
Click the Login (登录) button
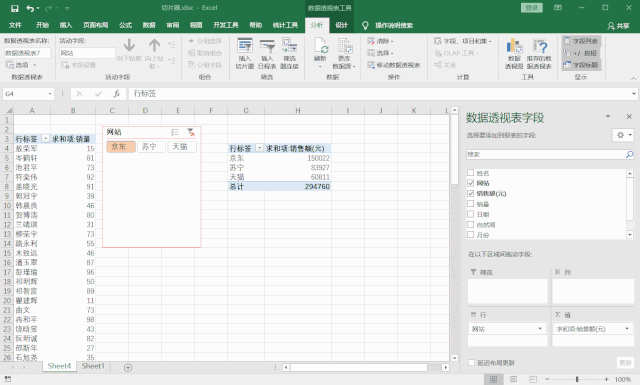tap(531, 8)
